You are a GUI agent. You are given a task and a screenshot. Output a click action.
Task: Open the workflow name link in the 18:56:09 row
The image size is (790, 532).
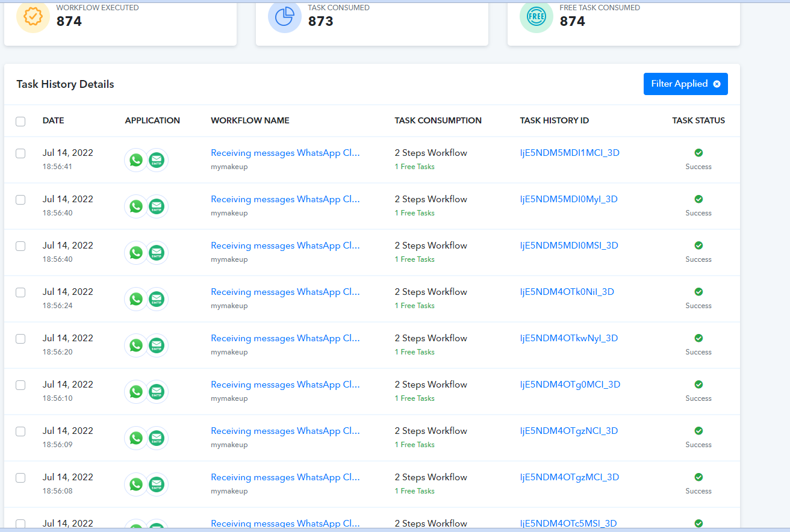point(285,431)
